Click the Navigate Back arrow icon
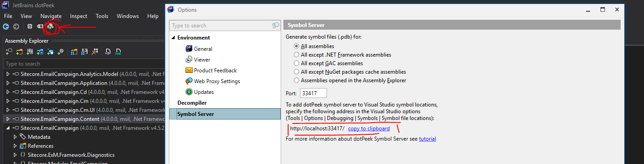Image resolution: width=644 pixels, height=164 pixels. point(6,27)
